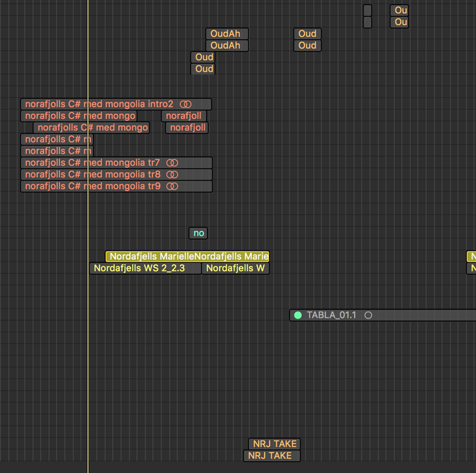The width and height of the screenshot is (476, 473).
Task: Select the 'norafjolls C# med mongolia intro2' region
Action: [102, 104]
